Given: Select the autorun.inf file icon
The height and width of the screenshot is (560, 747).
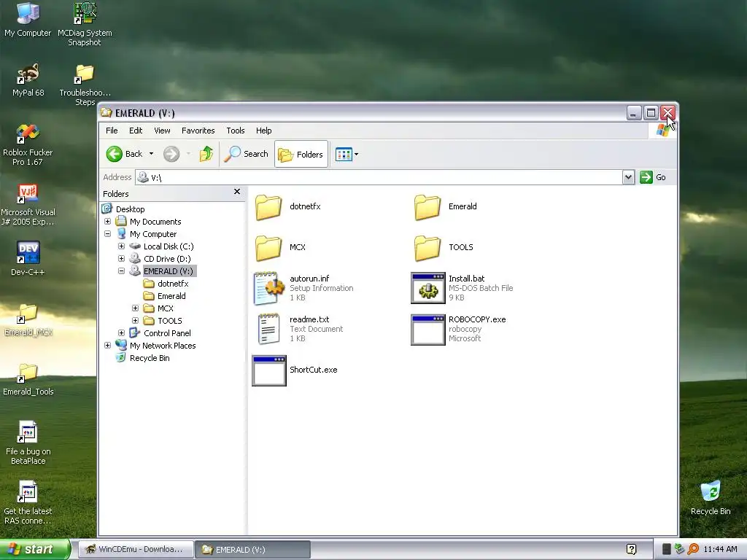Looking at the screenshot, I should (268, 288).
